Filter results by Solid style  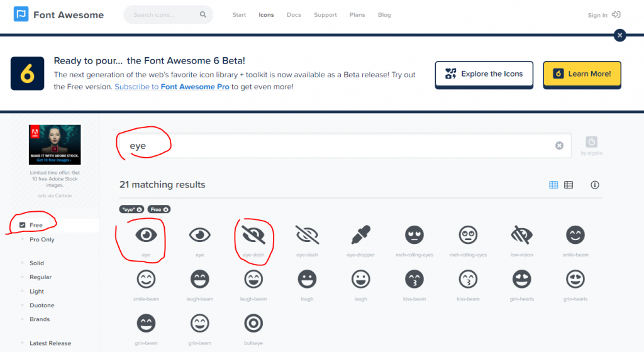[36, 263]
